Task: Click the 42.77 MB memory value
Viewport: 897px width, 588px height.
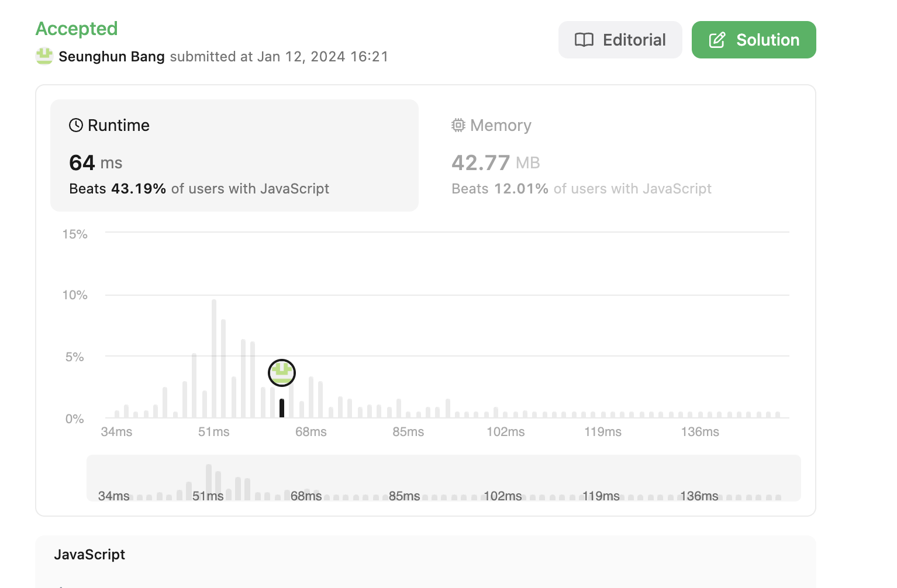Action: pyautogui.click(x=496, y=162)
